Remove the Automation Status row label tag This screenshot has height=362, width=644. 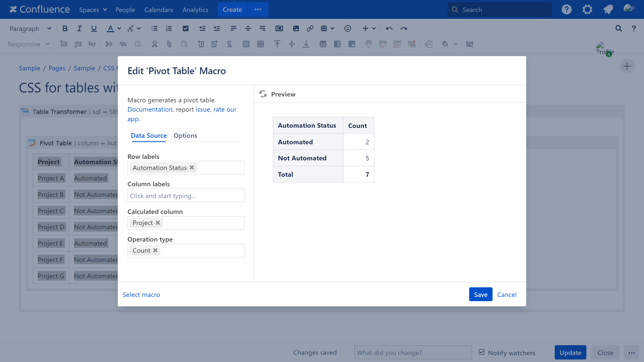click(192, 167)
